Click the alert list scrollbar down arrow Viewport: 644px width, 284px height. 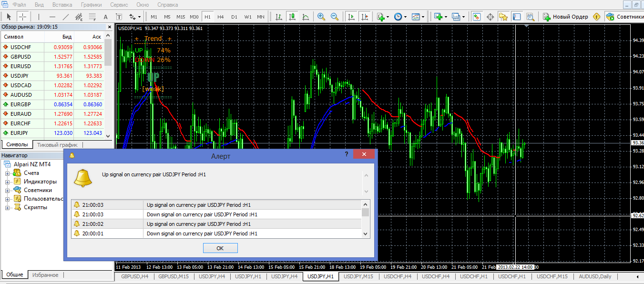366,234
